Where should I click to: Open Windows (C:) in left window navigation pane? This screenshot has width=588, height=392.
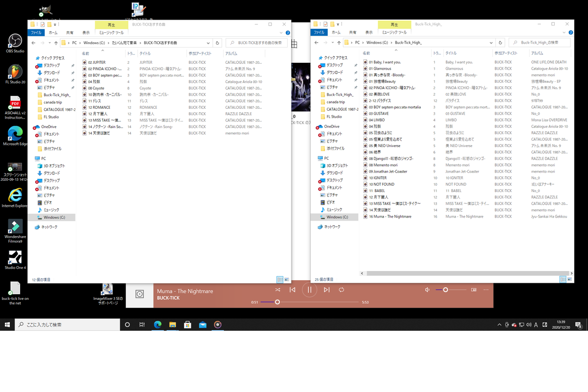click(54, 217)
